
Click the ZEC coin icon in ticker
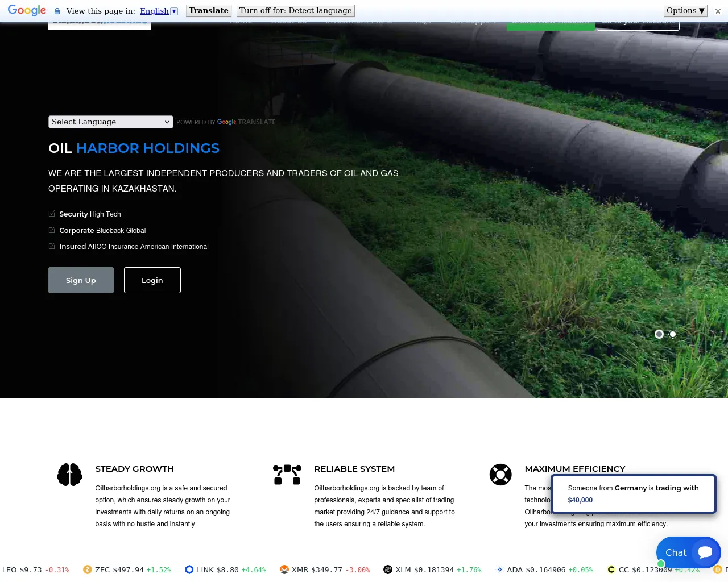[88, 569]
